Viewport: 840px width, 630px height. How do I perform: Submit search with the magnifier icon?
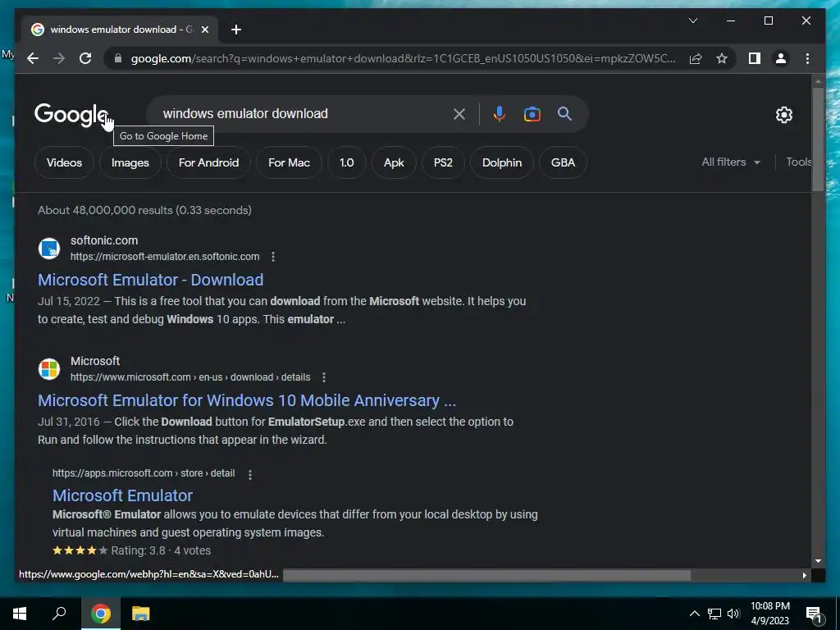tap(564, 113)
